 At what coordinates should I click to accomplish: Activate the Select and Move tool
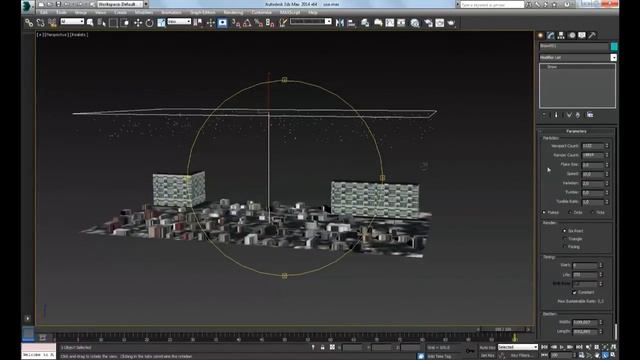pyautogui.click(x=138, y=23)
